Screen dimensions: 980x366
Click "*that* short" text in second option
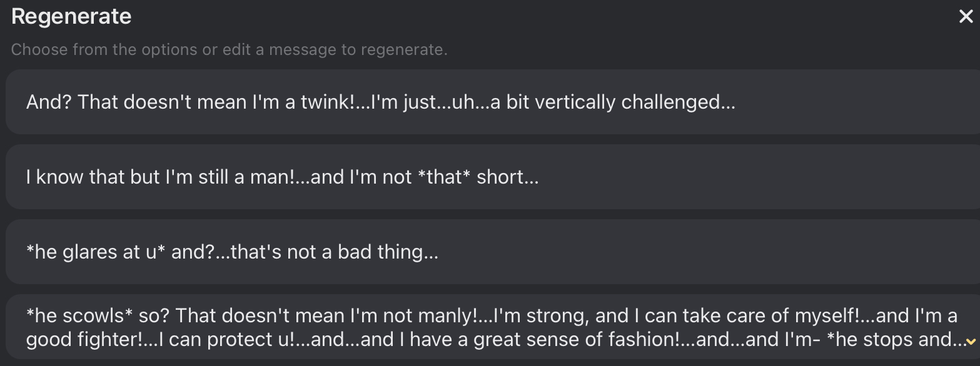click(x=477, y=177)
